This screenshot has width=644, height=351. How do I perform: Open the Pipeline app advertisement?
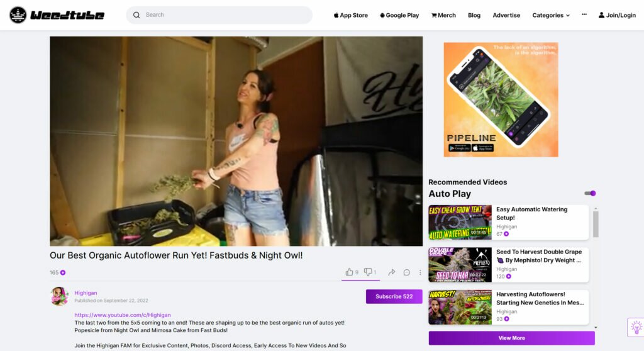click(x=501, y=99)
